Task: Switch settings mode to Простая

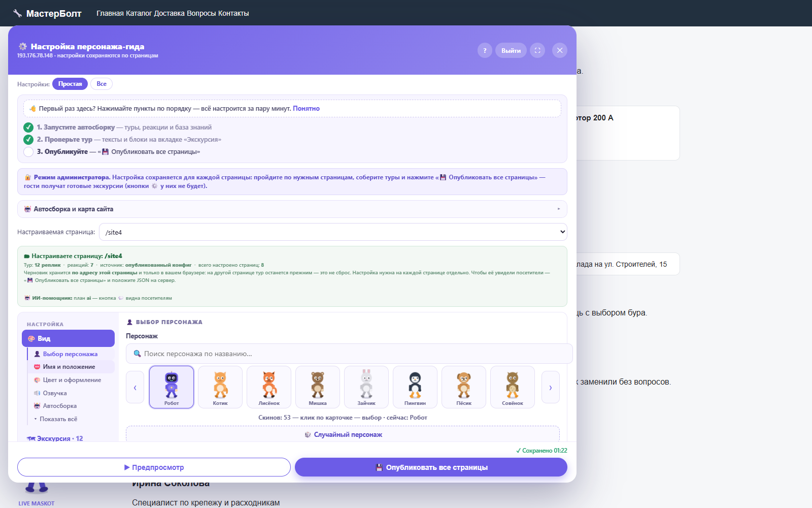Action: [70, 84]
